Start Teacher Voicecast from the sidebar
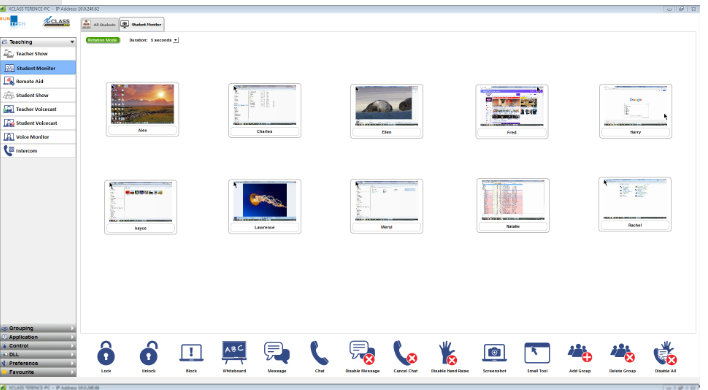 tap(38, 109)
